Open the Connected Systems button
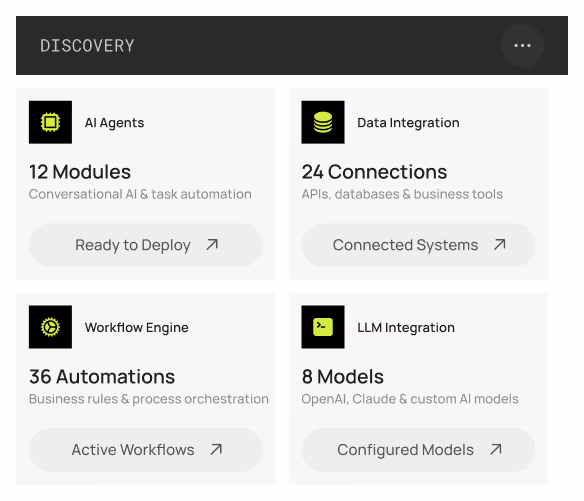 point(418,245)
